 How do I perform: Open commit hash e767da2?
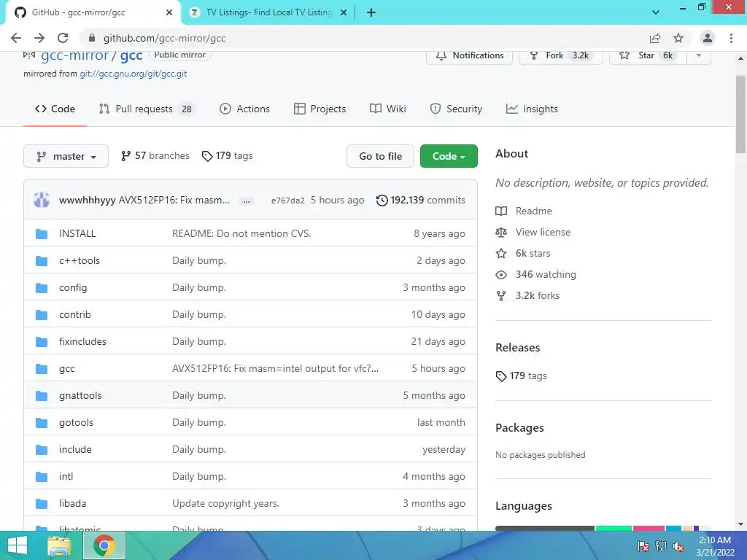pyautogui.click(x=287, y=201)
